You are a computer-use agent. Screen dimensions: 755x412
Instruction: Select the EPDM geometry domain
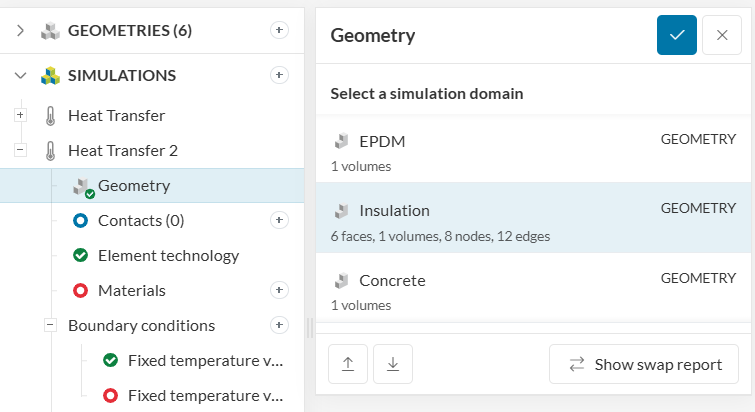535,149
